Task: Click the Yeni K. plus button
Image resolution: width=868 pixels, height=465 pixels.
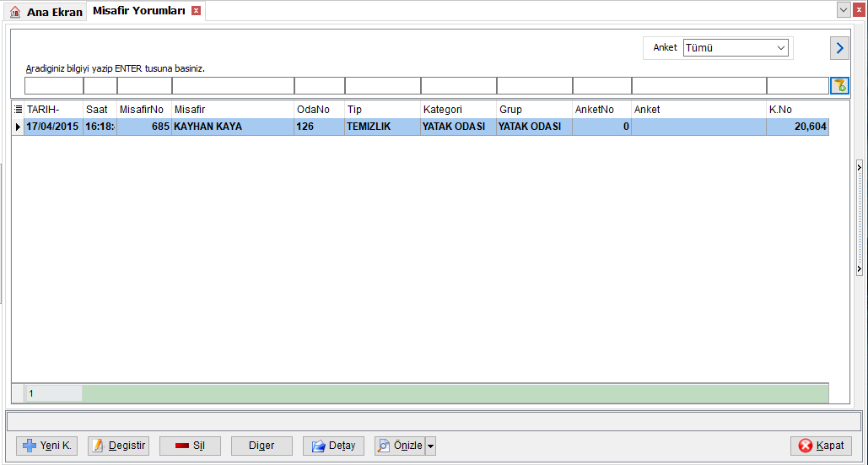Action: (x=47, y=446)
